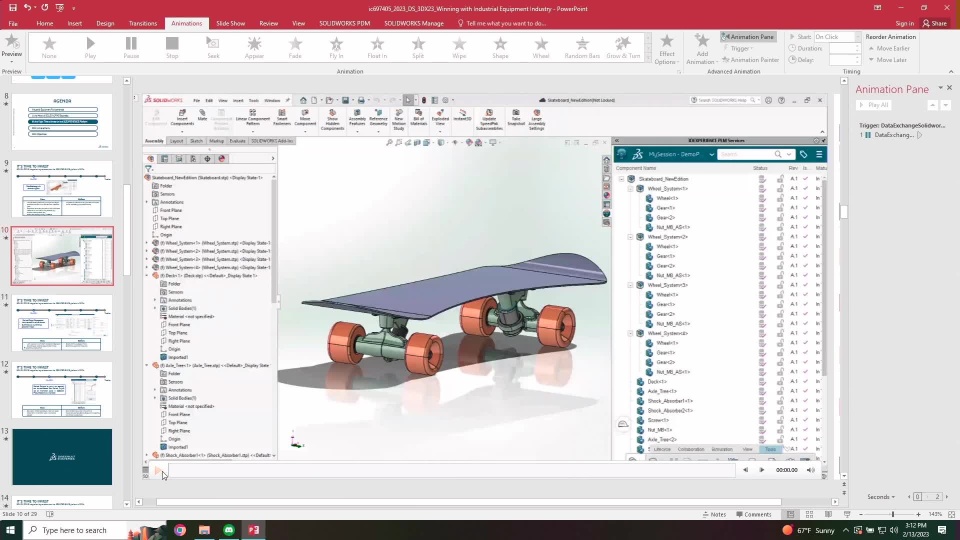Click the Save icon in quick access toolbar
The image size is (960, 540).
tap(12, 8)
